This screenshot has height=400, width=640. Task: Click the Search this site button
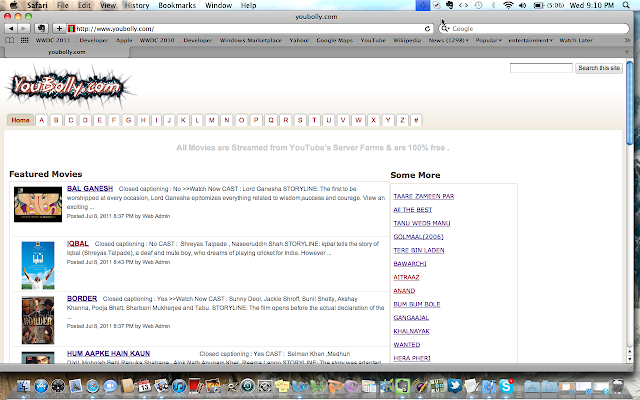click(599, 68)
